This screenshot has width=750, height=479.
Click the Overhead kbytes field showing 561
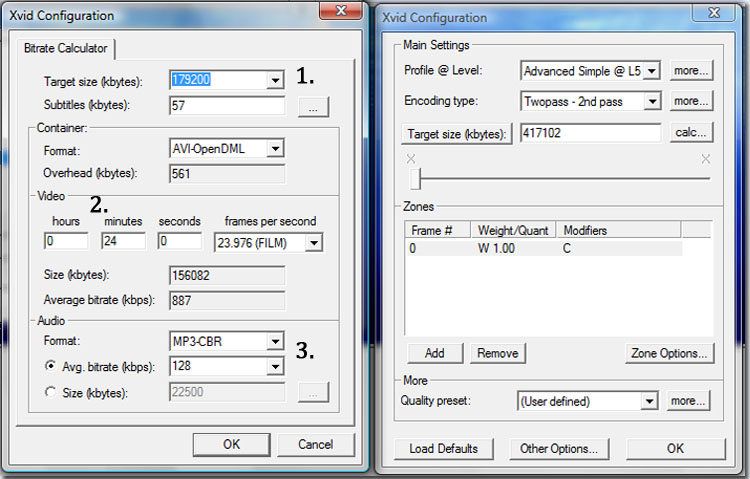227,174
